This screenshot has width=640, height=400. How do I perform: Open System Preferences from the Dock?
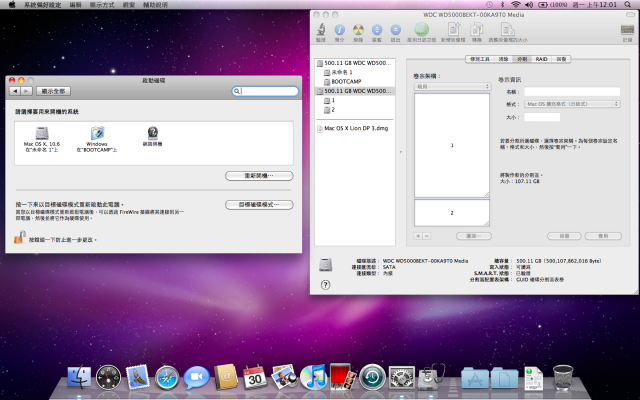click(402, 378)
